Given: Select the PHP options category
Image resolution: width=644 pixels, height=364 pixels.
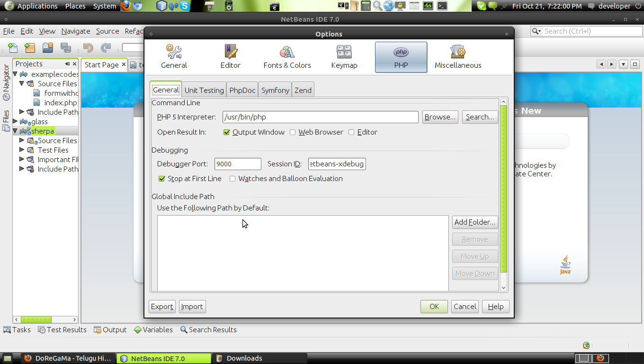Looking at the screenshot, I should (x=401, y=57).
